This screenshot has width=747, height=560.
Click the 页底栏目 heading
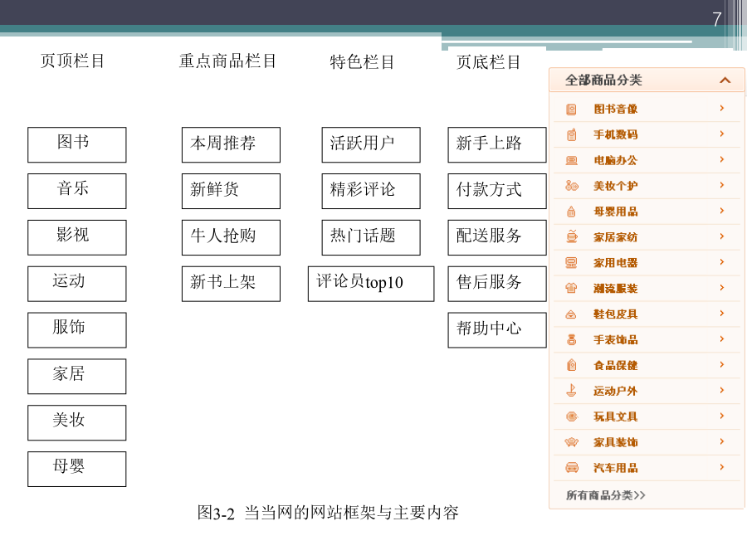(488, 62)
